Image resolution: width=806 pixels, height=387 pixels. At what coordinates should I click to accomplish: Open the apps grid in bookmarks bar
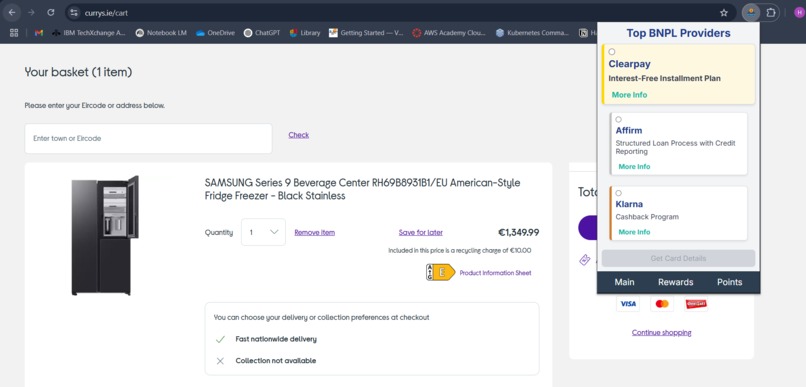tap(14, 33)
